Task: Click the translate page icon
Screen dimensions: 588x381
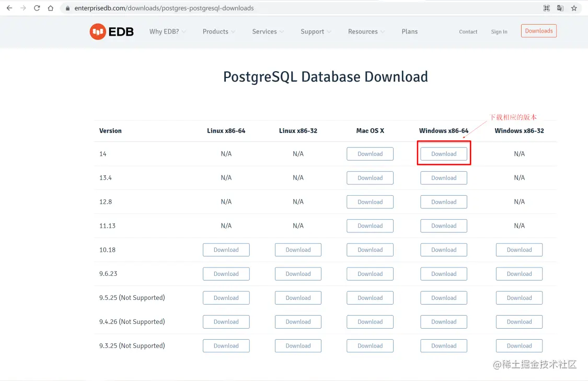Action: click(x=560, y=8)
